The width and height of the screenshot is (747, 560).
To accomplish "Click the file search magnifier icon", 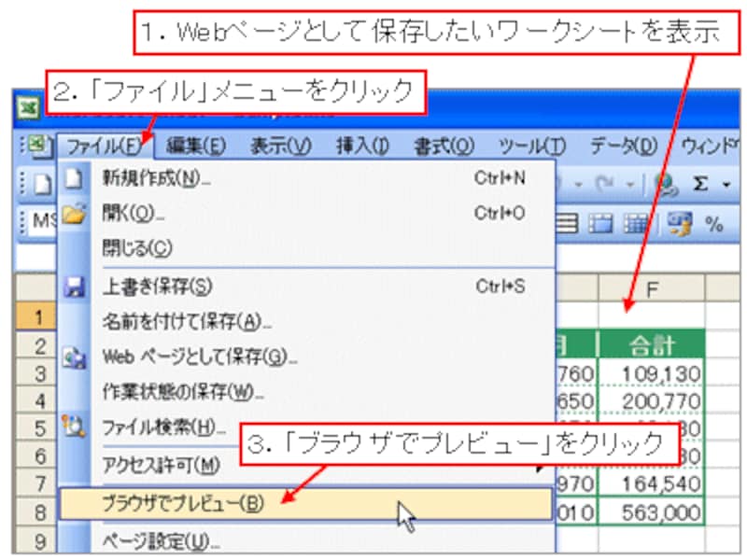I will tap(74, 427).
